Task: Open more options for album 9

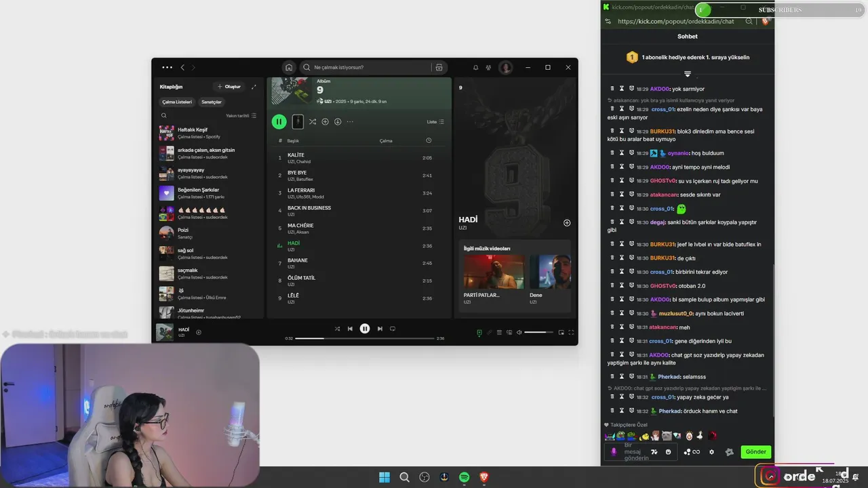Action: point(350,122)
